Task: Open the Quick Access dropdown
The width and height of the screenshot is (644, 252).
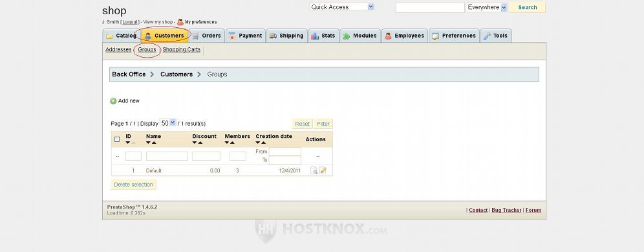Action: [341, 7]
